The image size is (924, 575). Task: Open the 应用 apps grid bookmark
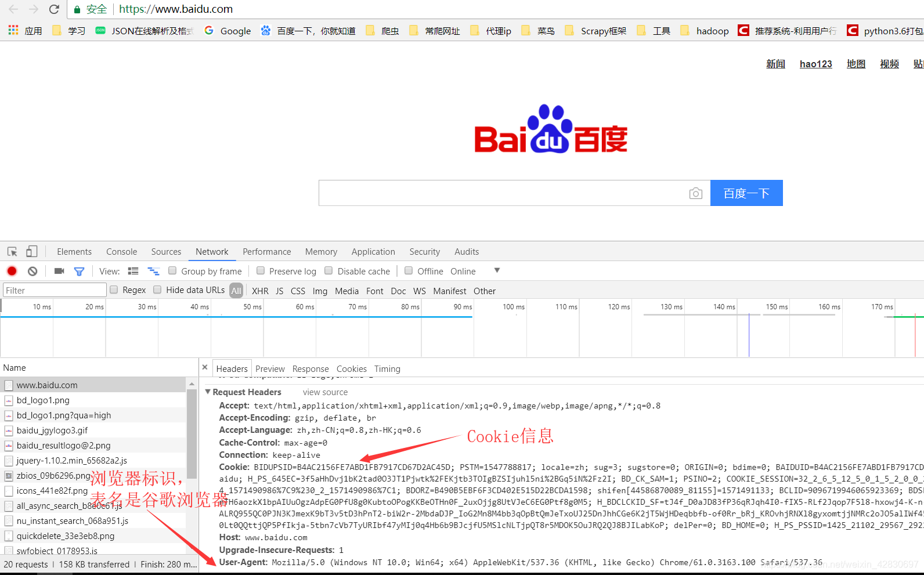(x=25, y=31)
